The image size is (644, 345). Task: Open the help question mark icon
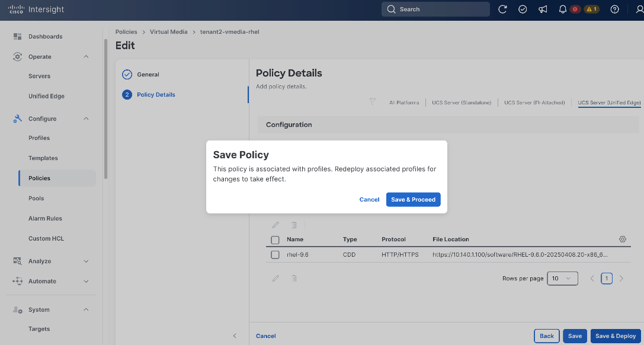614,9
